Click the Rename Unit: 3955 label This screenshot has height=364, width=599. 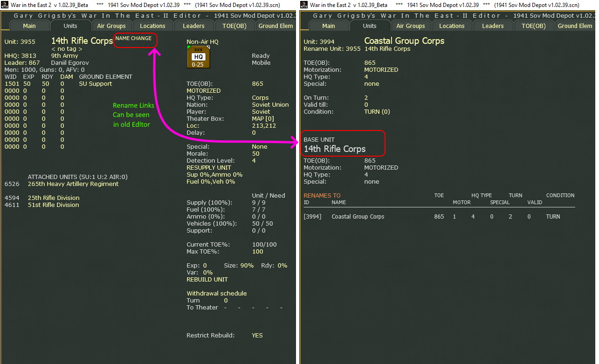point(332,49)
